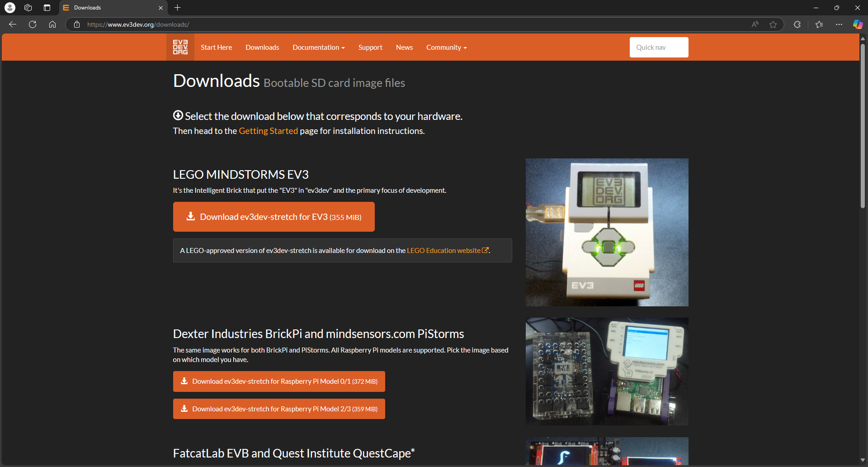Refresh the page
This screenshot has height=467, width=868.
[33, 24]
